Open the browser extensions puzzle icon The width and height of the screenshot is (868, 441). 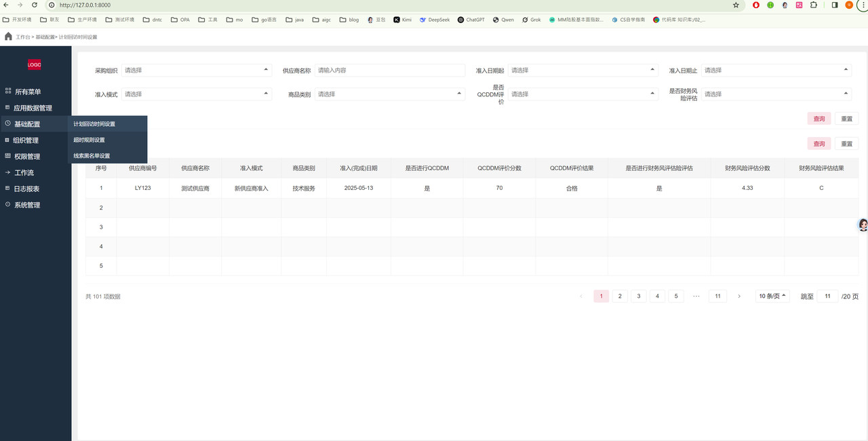click(x=813, y=5)
